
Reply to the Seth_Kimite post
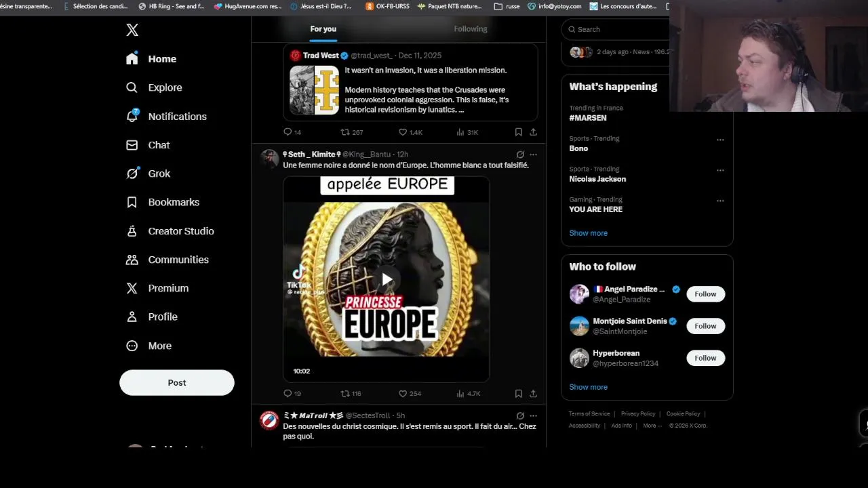[x=292, y=393]
